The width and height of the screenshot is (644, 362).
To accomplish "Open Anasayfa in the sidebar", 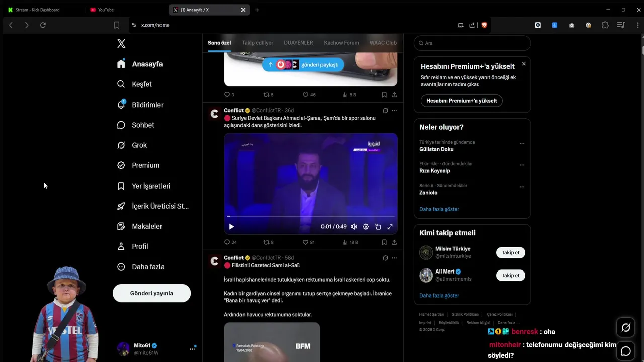I will pos(140,64).
